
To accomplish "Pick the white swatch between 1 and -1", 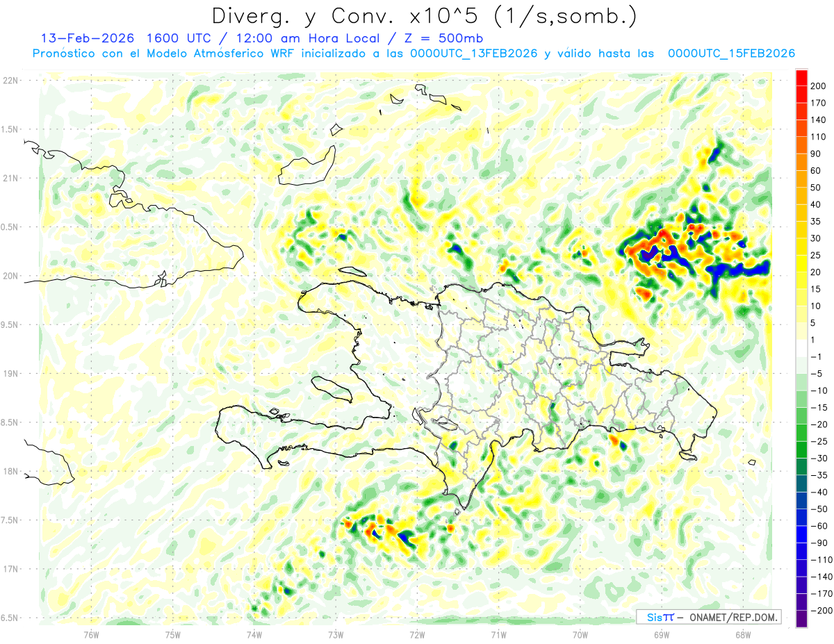I will 801,348.
